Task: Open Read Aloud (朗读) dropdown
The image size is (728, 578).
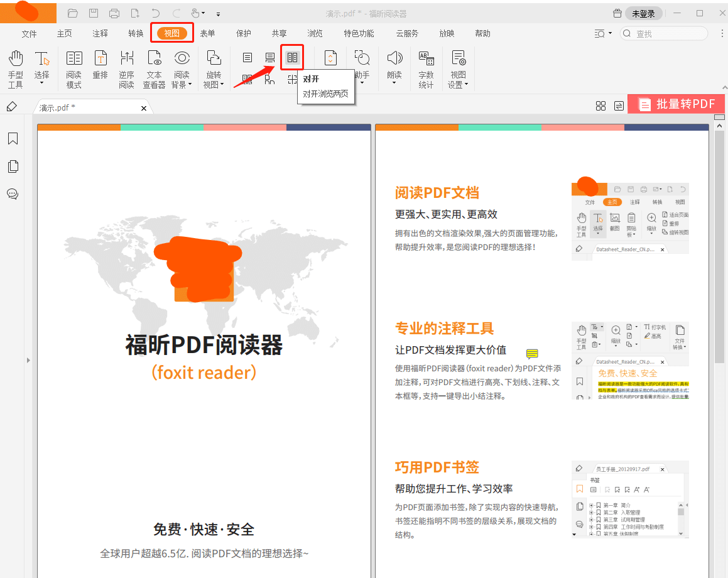Action: 394,83
